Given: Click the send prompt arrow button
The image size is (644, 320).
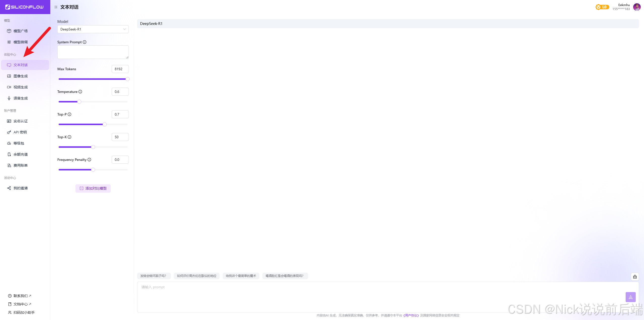Looking at the screenshot, I should click(630, 297).
